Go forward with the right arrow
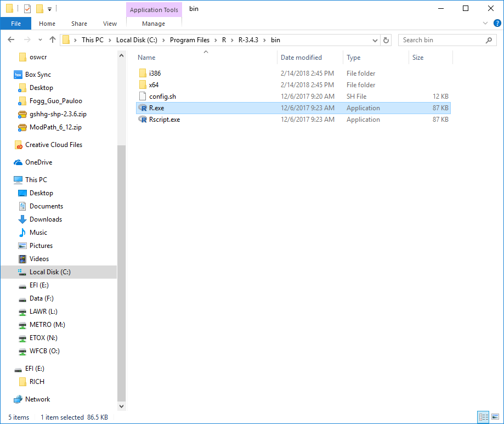 27,39
